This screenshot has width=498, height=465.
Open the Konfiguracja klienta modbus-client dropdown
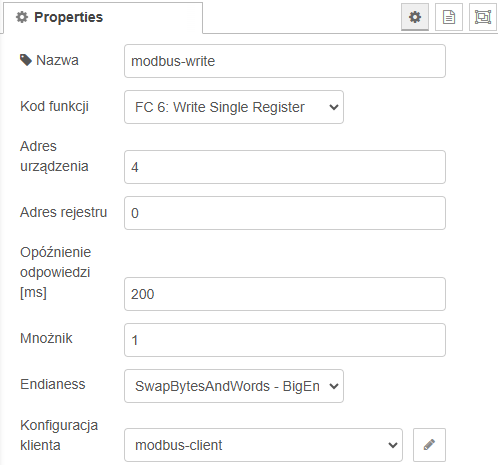(x=263, y=445)
